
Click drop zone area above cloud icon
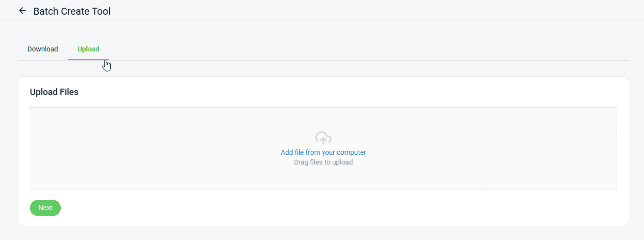point(323,119)
